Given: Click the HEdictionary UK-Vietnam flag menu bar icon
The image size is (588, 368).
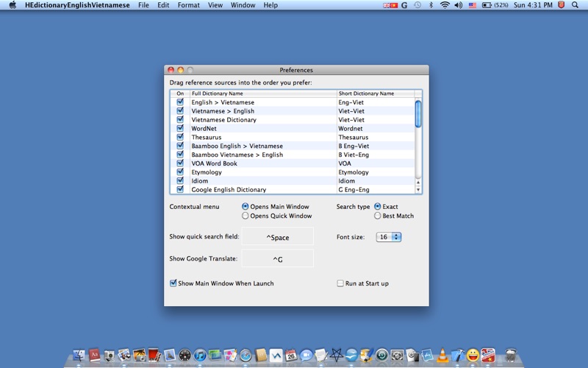Looking at the screenshot, I should tap(390, 5).
